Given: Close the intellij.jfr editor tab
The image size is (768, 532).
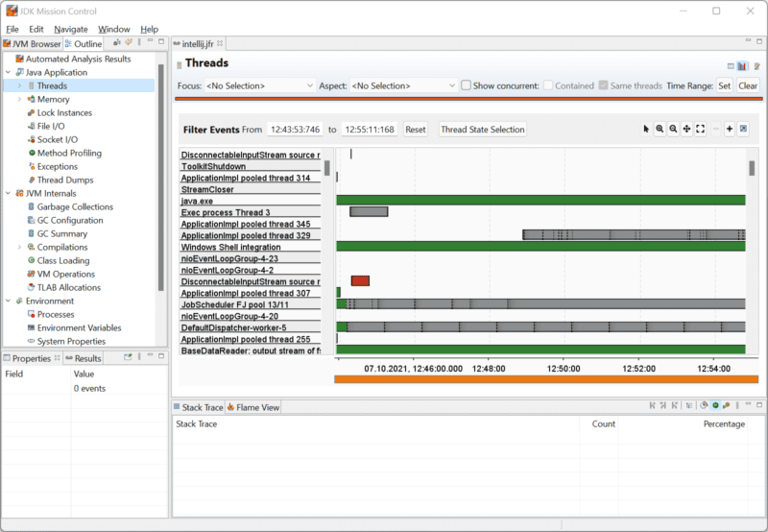Looking at the screenshot, I should 220,43.
